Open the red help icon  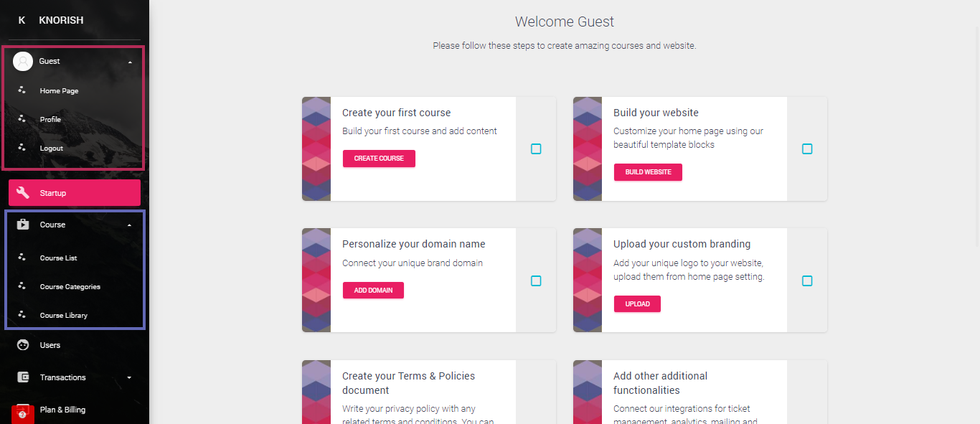22,415
